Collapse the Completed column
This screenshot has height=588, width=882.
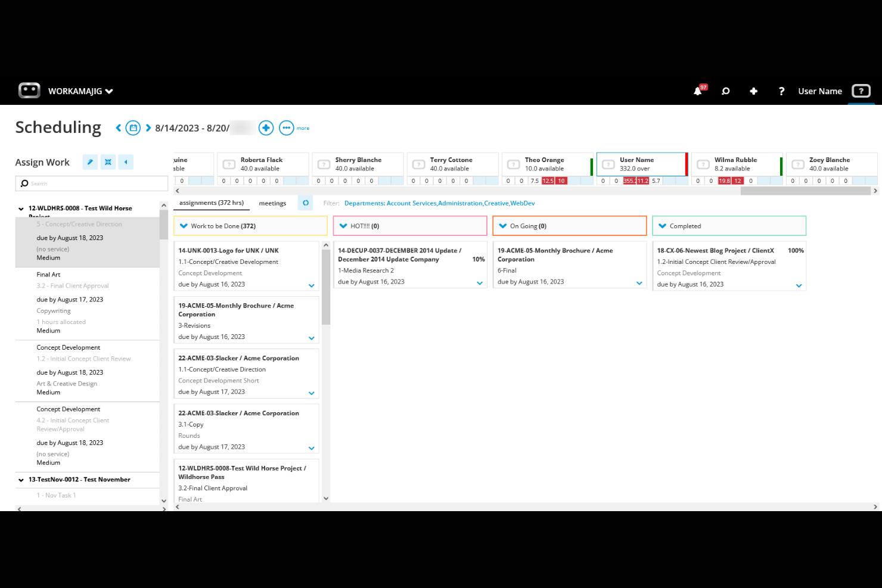pyautogui.click(x=662, y=226)
